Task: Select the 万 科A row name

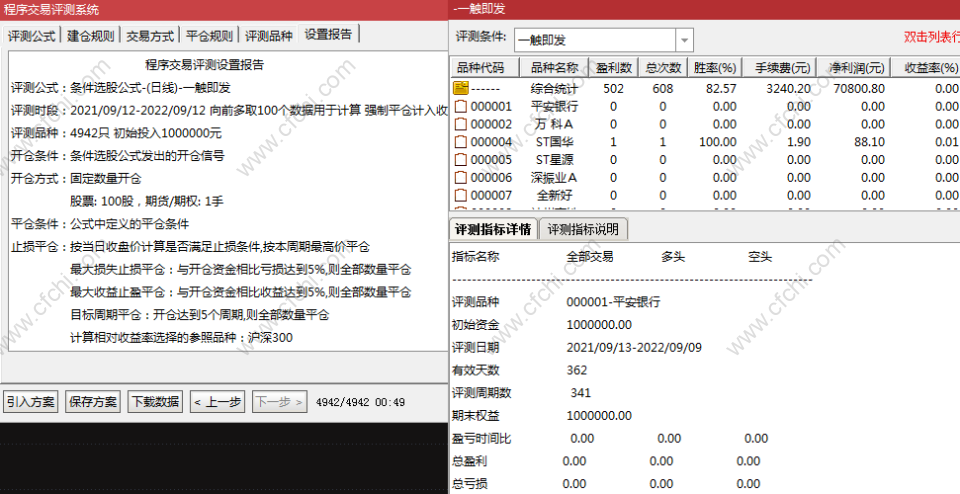Action: (554, 124)
